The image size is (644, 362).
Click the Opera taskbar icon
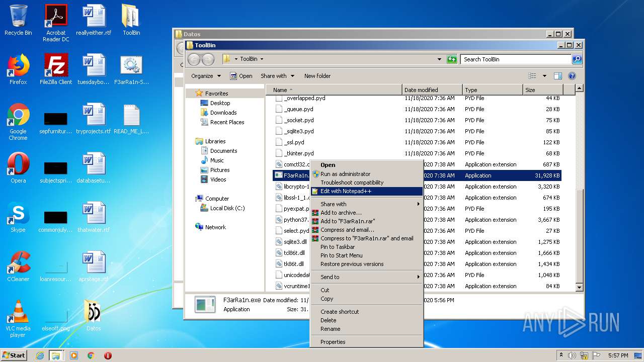[108, 355]
